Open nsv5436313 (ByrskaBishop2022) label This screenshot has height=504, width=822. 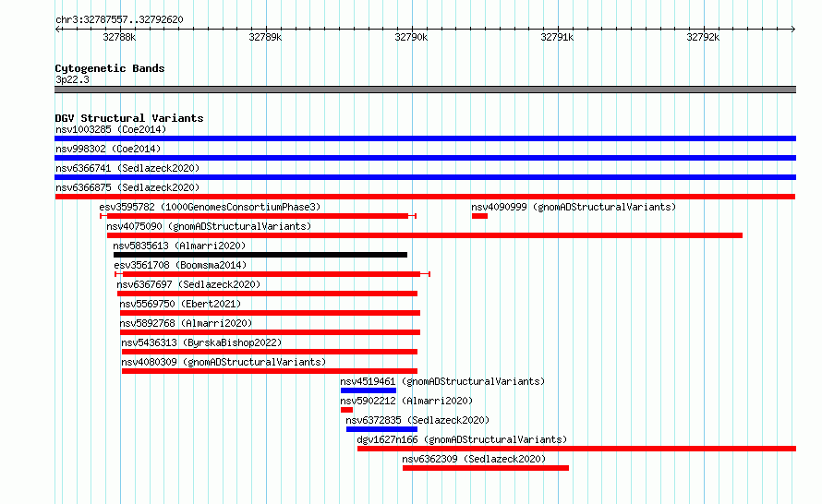201,342
